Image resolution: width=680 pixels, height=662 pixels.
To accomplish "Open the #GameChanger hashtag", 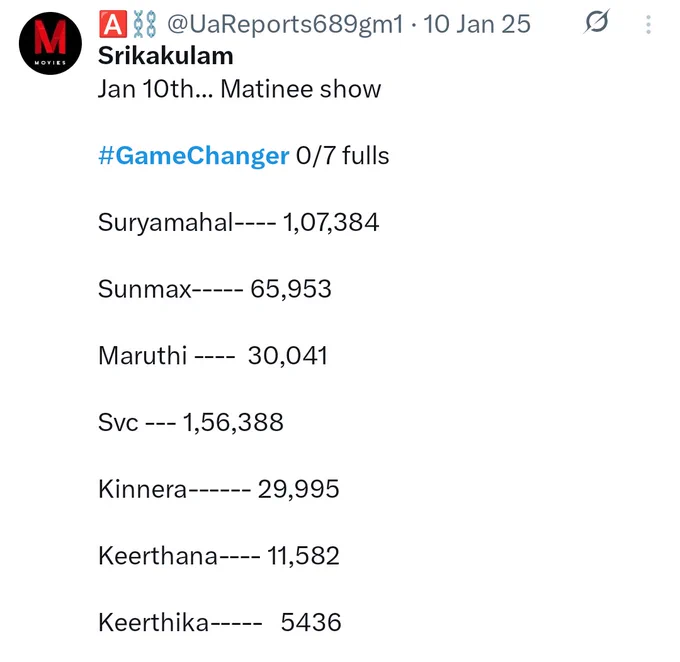I will (x=193, y=156).
